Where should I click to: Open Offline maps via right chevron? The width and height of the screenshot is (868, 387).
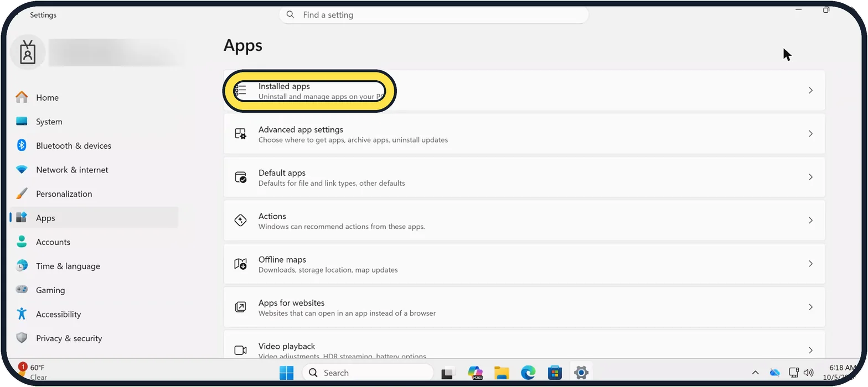pos(810,264)
